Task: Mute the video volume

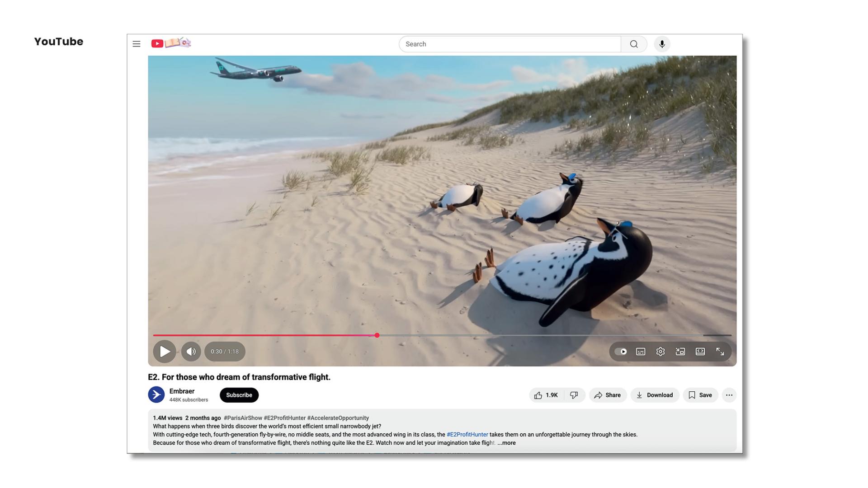Action: point(191,352)
